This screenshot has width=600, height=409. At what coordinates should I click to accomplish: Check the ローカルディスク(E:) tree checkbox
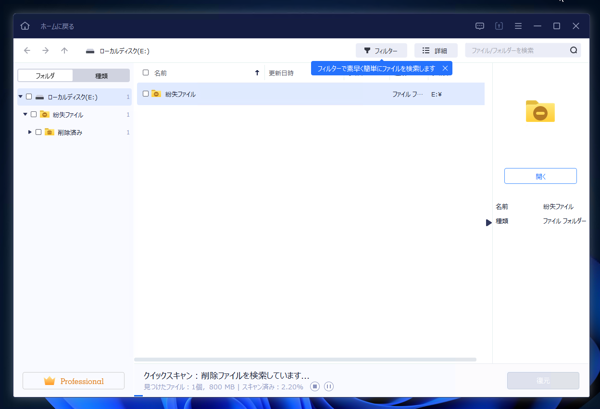(x=29, y=96)
